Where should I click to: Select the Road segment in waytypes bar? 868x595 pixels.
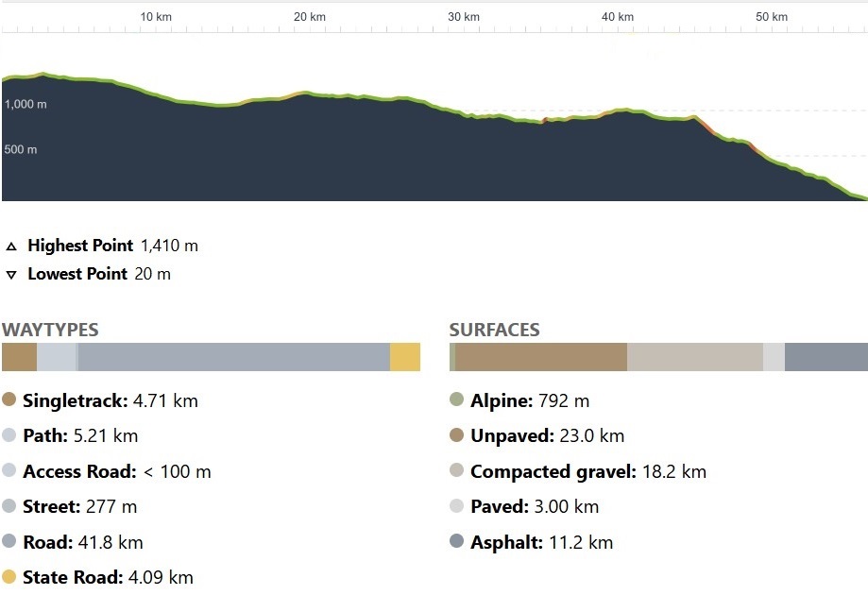(234, 357)
